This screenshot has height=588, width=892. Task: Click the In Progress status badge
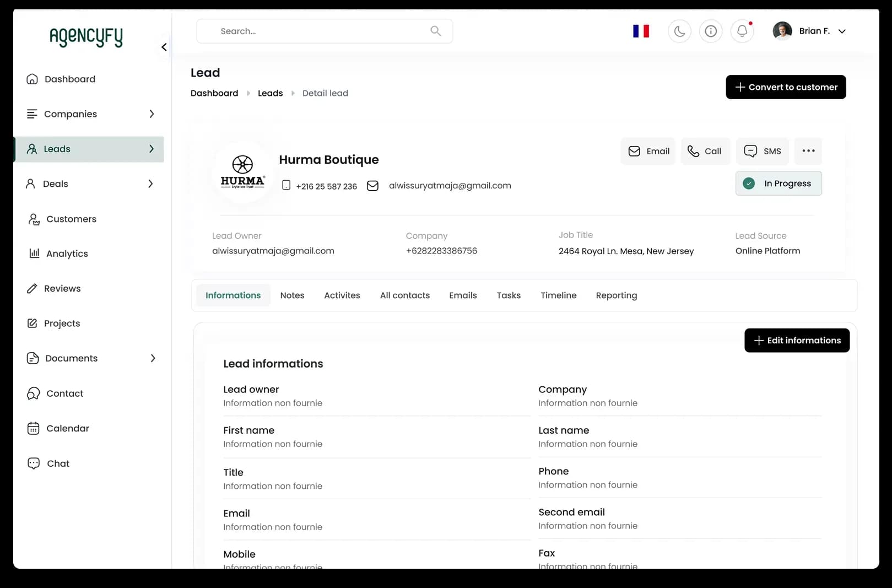[x=778, y=184]
